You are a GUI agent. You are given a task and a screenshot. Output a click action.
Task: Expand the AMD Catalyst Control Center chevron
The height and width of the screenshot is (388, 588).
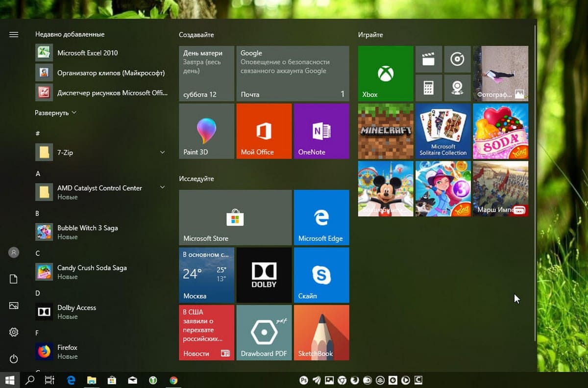(162, 187)
